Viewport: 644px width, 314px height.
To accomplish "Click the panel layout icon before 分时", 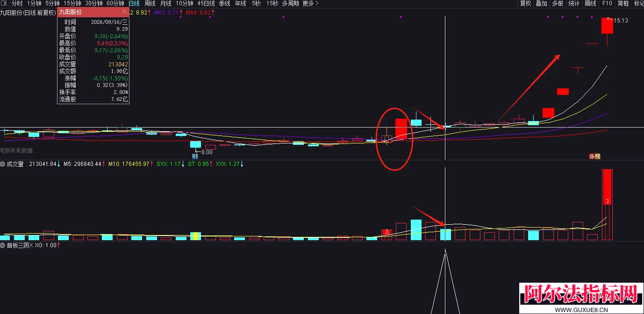I will pos(4,3).
